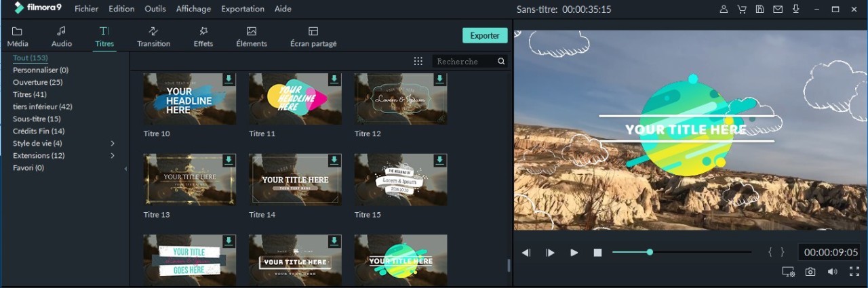868x288 pixels.
Task: Open the Fichier menu
Action: tap(86, 9)
